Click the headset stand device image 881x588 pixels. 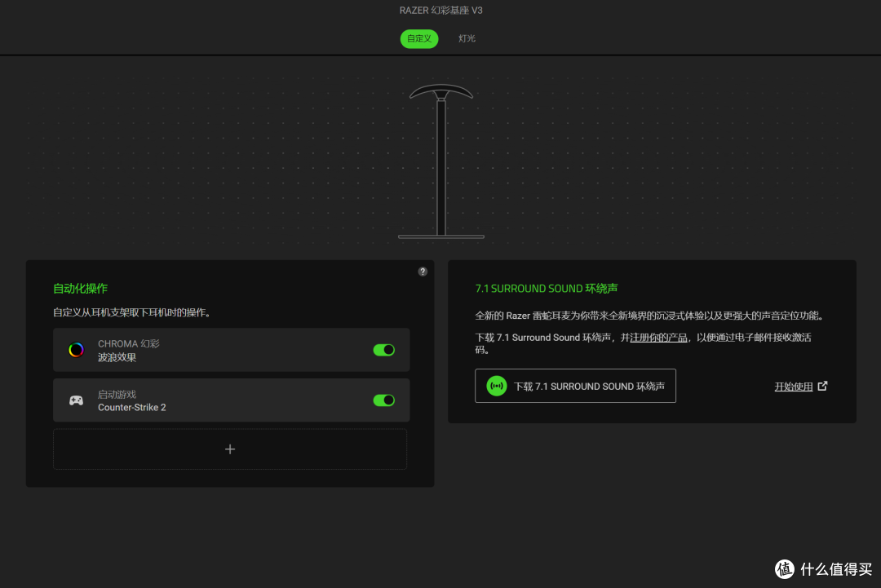tap(441, 161)
